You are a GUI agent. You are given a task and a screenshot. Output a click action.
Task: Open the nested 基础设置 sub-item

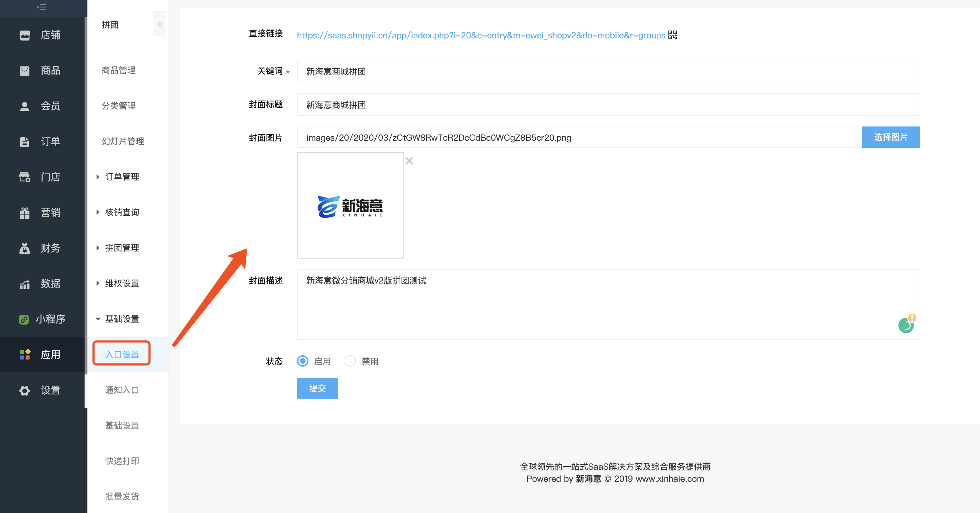[122, 426]
